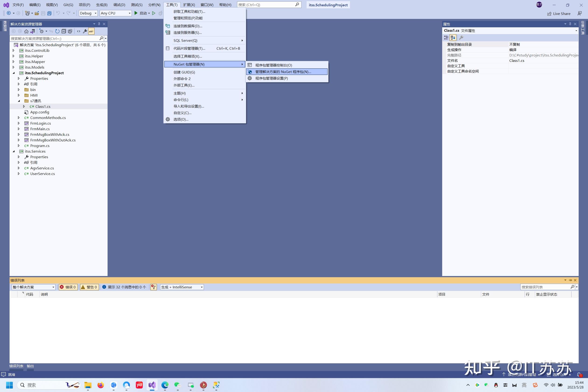Image resolution: width=588 pixels, height=392 pixels.
Task: Toggle the Messages filter in the Error List
Action: (x=124, y=287)
